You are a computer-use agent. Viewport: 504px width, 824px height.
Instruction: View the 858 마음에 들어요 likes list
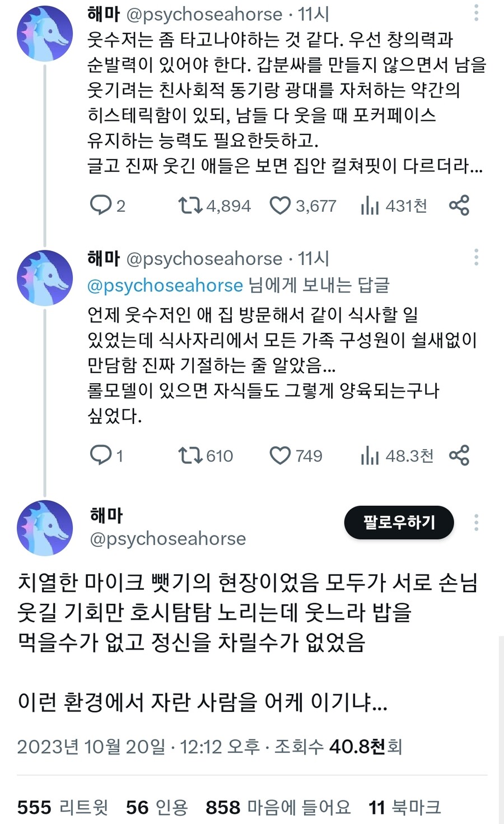pos(278,807)
